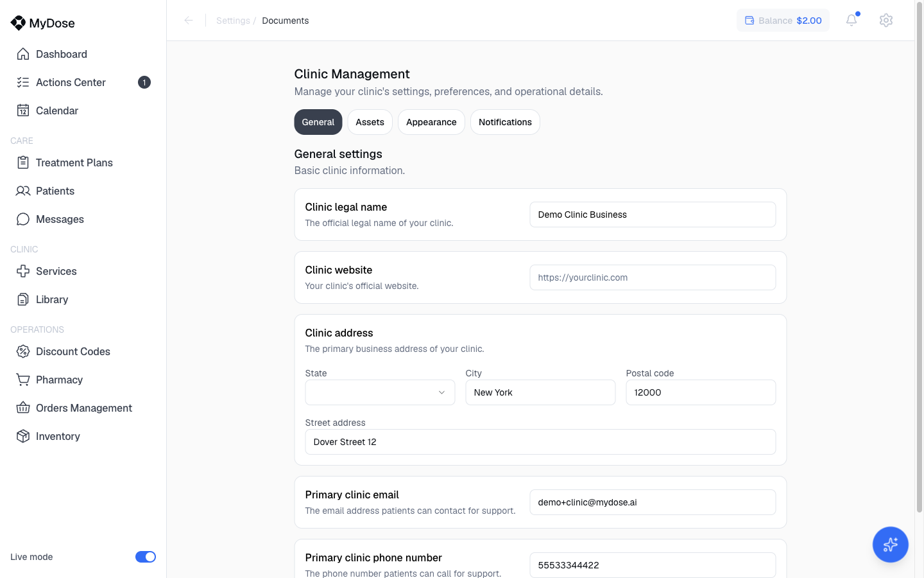
Task: Click the Balance $2.00 button
Action: 783,21
